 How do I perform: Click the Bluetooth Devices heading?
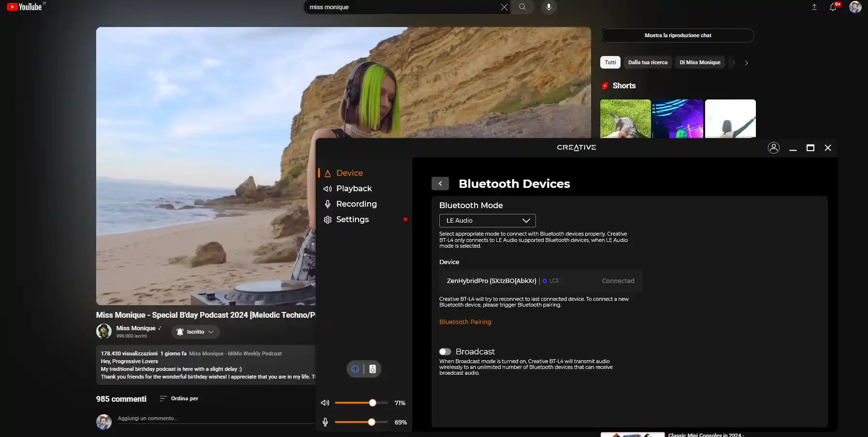pos(514,183)
